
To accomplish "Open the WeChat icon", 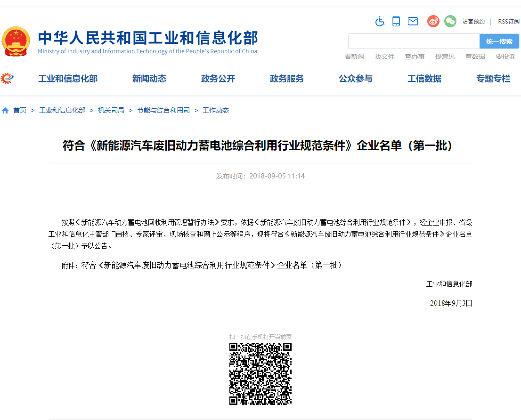I will 450,22.
